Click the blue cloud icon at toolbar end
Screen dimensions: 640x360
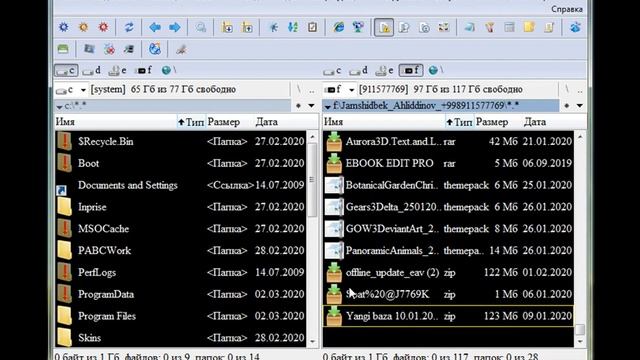(x=575, y=27)
